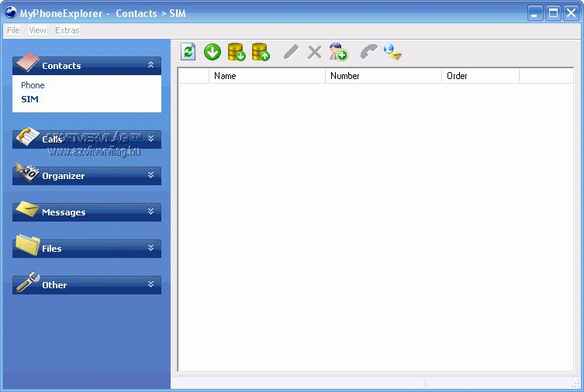Open the File menu
The width and height of the screenshot is (584, 392).
click(13, 30)
